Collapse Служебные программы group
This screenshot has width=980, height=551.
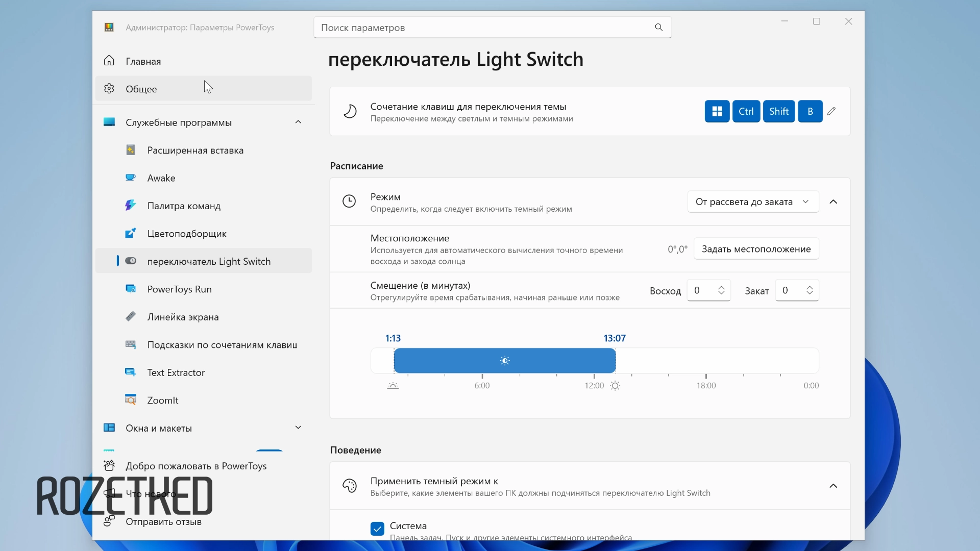pos(298,122)
